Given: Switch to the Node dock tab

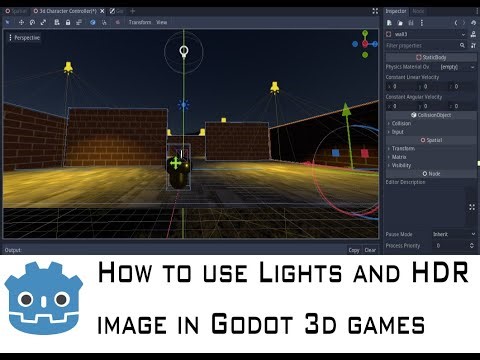Looking at the screenshot, I should coord(418,11).
